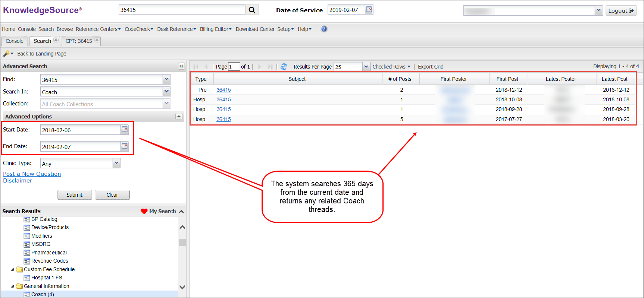The image size is (644, 298).
Task: Open the Start Date calendar picker
Action: point(125,130)
